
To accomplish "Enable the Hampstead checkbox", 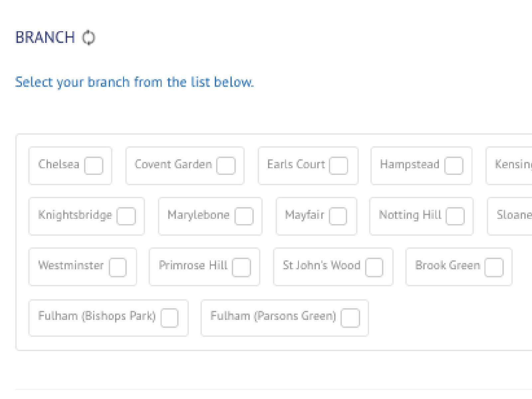I will click(454, 166).
